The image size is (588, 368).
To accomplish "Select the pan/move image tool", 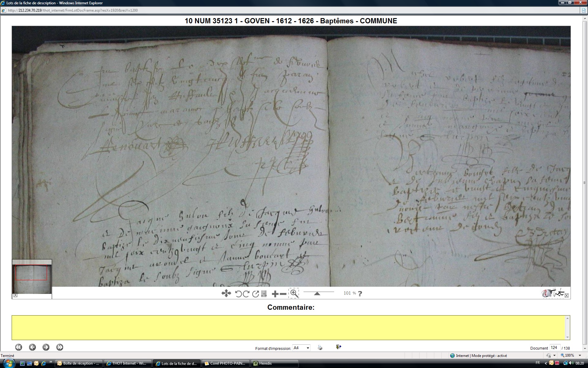I will pos(226,293).
